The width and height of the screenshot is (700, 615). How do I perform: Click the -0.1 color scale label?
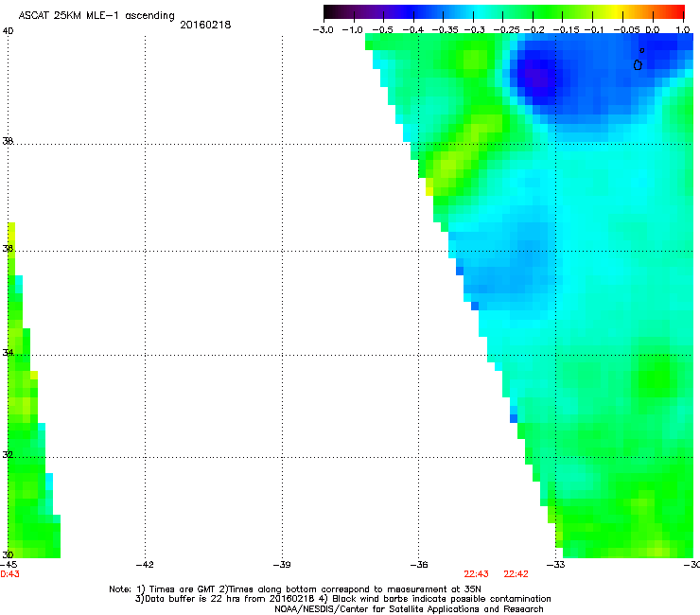pos(594,30)
